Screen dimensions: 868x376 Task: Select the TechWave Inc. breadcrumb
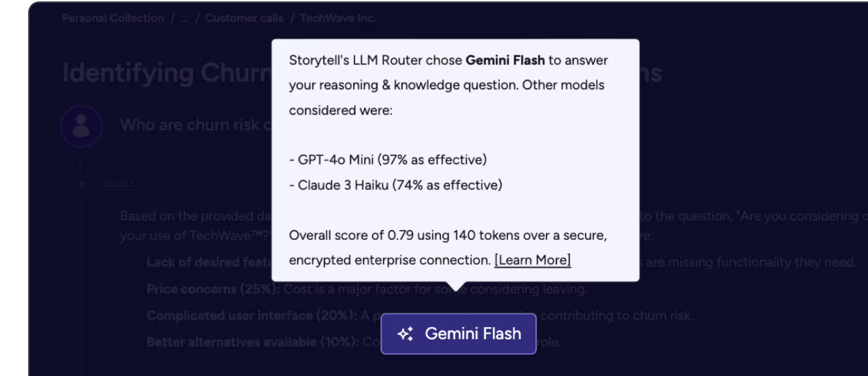[338, 18]
